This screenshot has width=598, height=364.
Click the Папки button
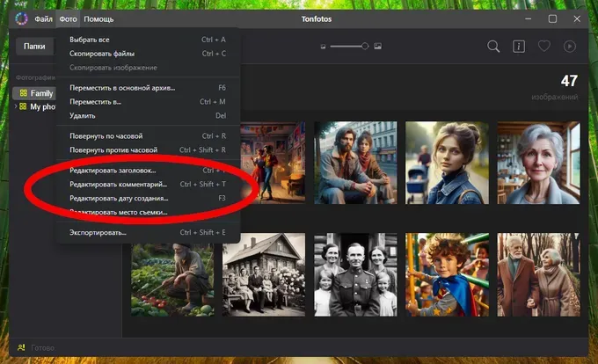coord(34,47)
